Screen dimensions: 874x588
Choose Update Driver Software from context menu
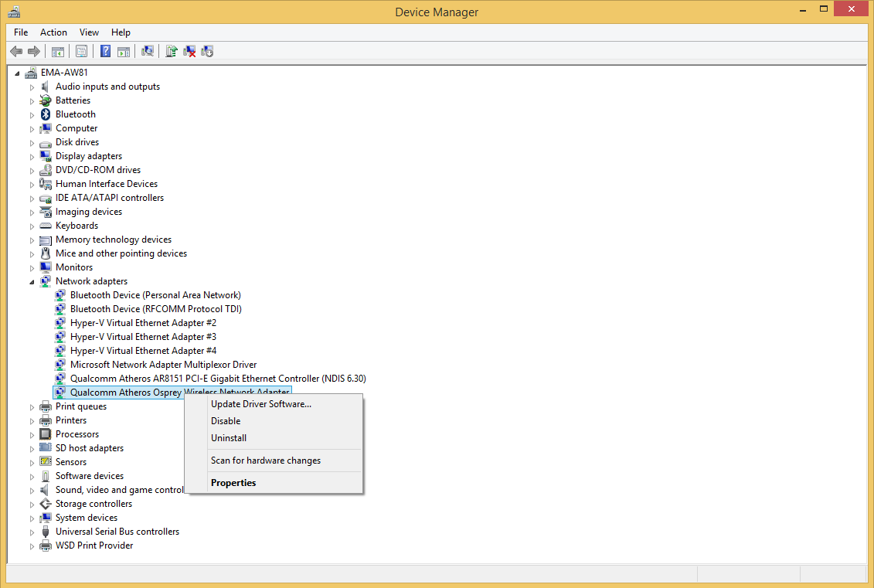[x=260, y=404]
